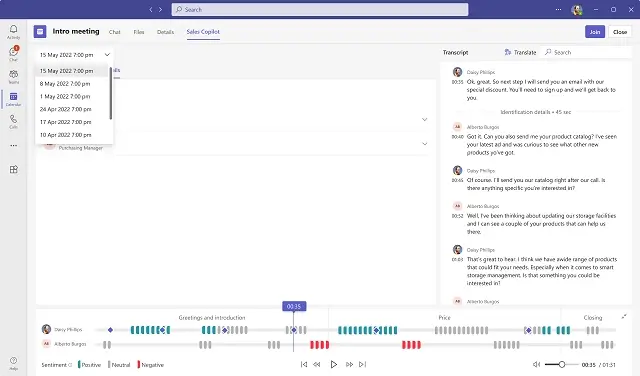Click 'Identification details' transcript divider

(536, 112)
